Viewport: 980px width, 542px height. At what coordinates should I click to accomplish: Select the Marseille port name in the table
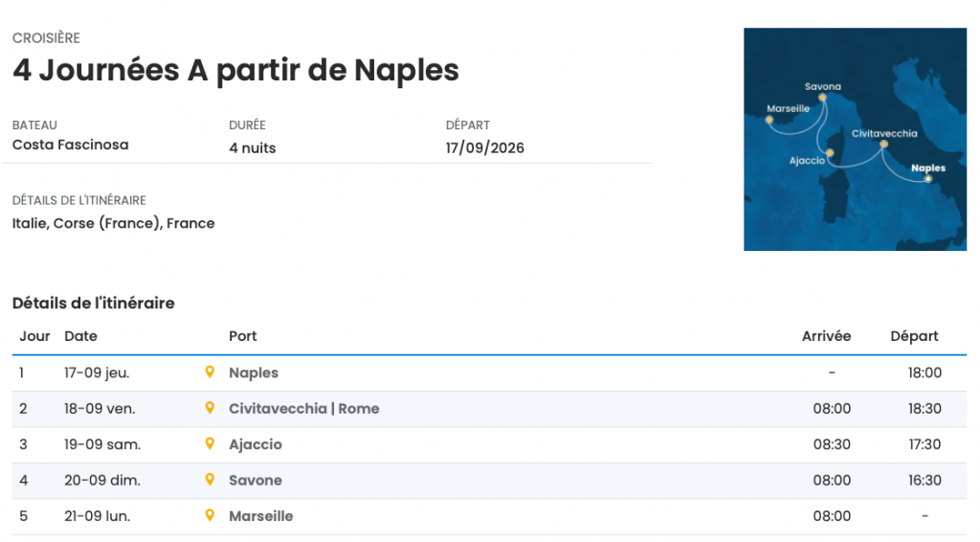[x=261, y=516]
